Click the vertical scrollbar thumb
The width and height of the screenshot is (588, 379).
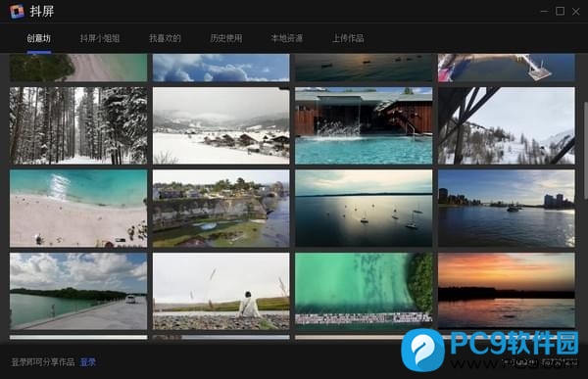pos(585,150)
